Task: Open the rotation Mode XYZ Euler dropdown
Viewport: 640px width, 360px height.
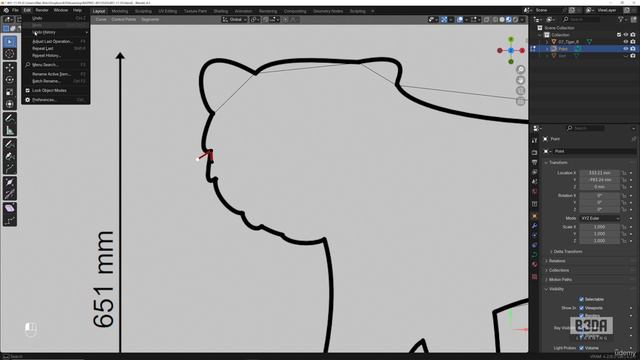Action: pyautogui.click(x=599, y=218)
